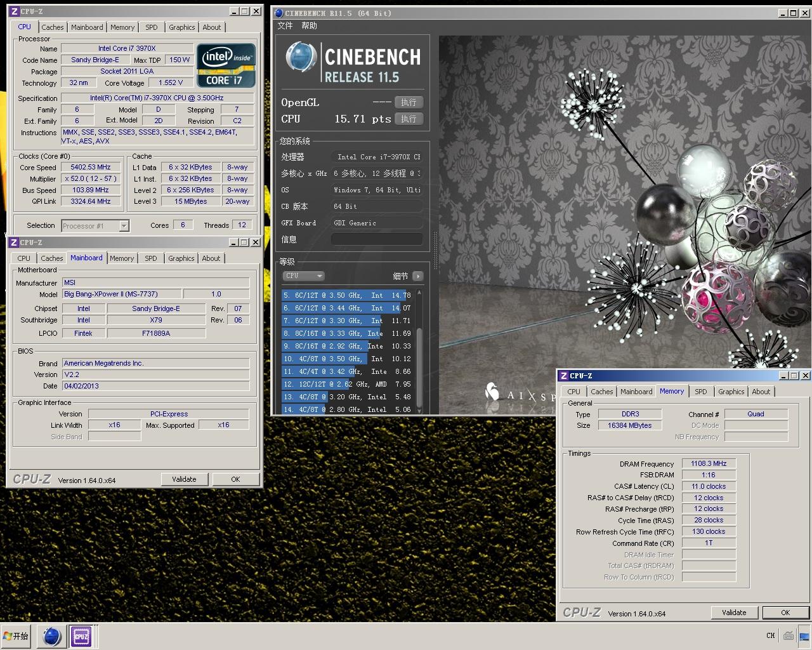Select ranking row 5. 6C/12T @ 3.50 GHz
Screen dimensions: 812x650
[347, 295]
